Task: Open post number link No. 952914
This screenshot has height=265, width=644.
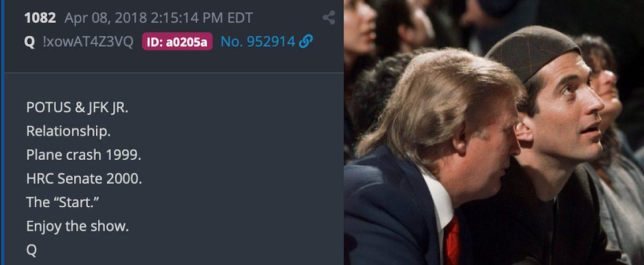Action: [x=258, y=41]
